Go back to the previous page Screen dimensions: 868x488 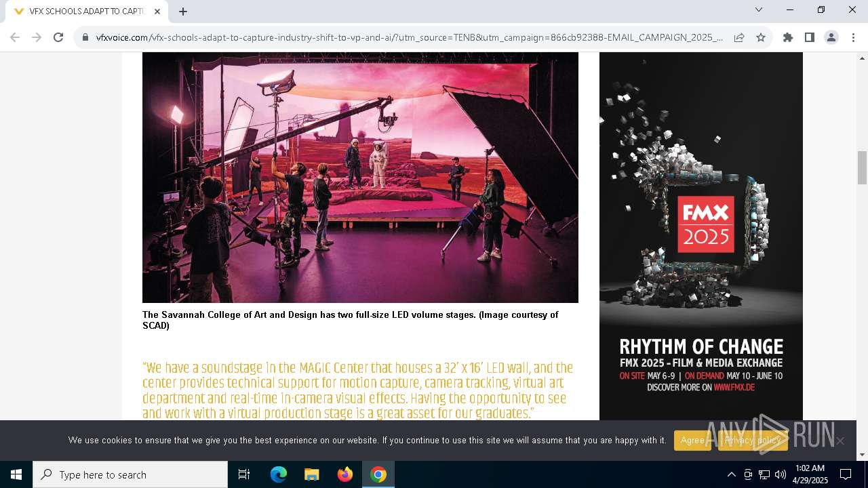pos(15,37)
